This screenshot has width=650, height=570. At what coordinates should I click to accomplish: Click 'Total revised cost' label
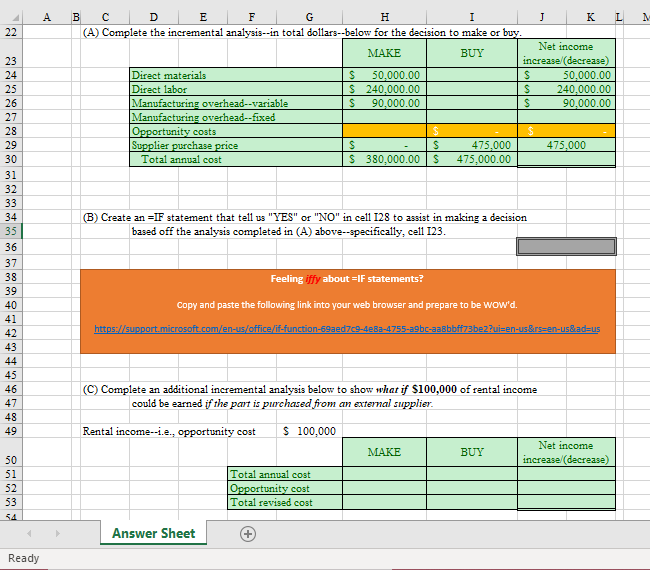[x=285, y=502]
